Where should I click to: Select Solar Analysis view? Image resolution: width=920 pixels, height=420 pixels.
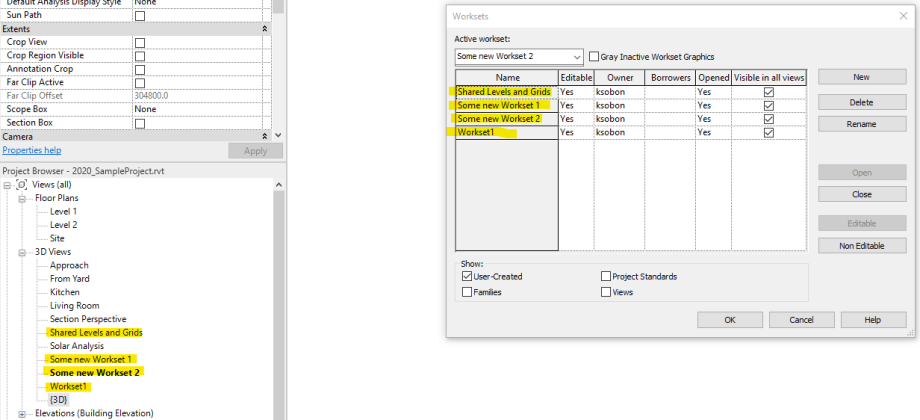coord(77,346)
